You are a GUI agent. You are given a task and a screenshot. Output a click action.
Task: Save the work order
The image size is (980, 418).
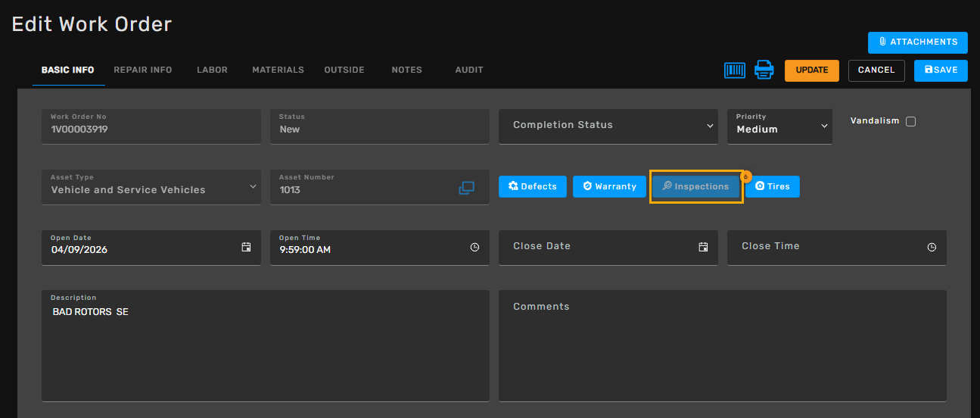tap(941, 70)
